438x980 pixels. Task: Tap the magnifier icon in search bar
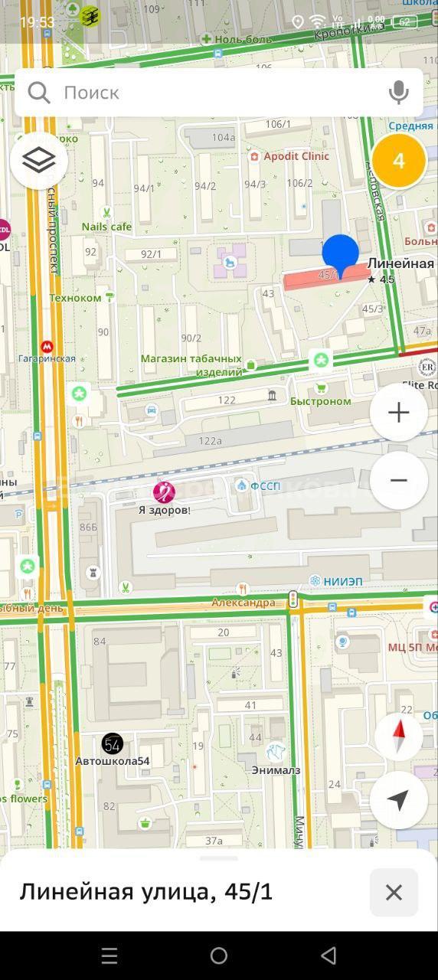(x=38, y=93)
